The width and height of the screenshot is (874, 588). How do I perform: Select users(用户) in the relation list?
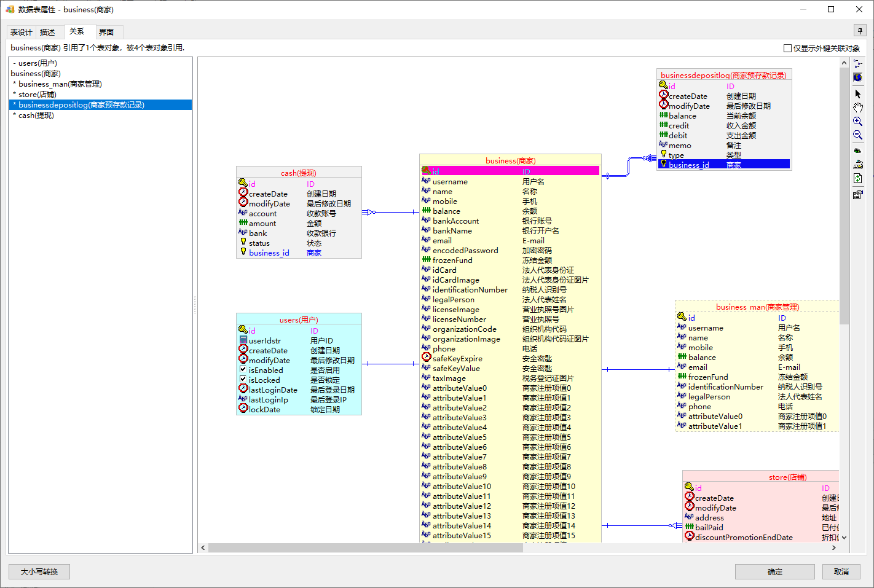[x=100, y=63]
